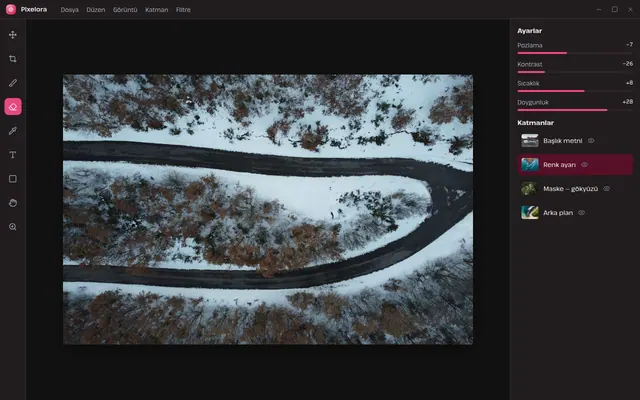This screenshot has height=400, width=640.
Task: Select the Move tool
Action: [13, 35]
